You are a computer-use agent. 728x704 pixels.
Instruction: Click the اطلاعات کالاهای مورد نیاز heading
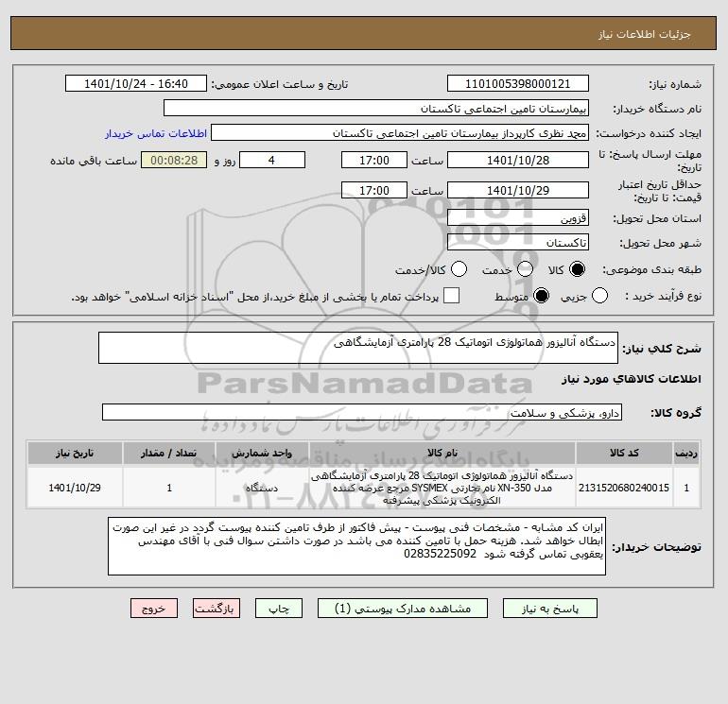(631, 379)
